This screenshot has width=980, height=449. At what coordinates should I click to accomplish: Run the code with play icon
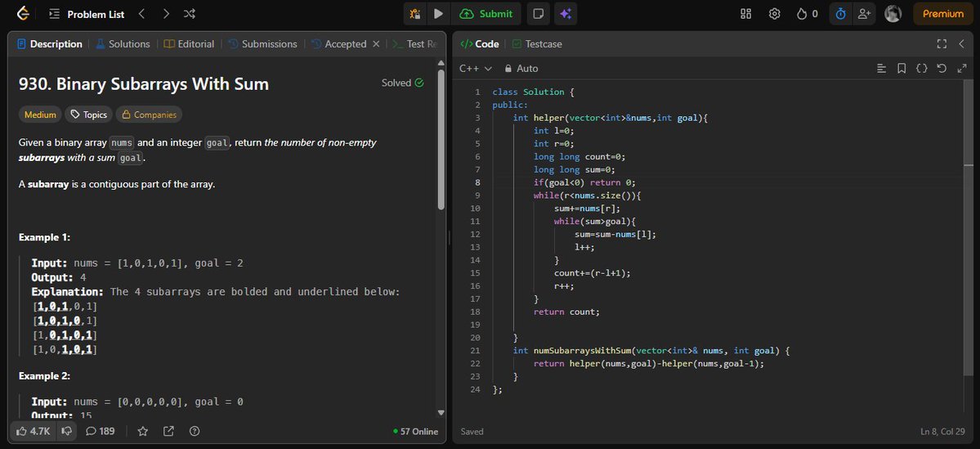(x=439, y=14)
